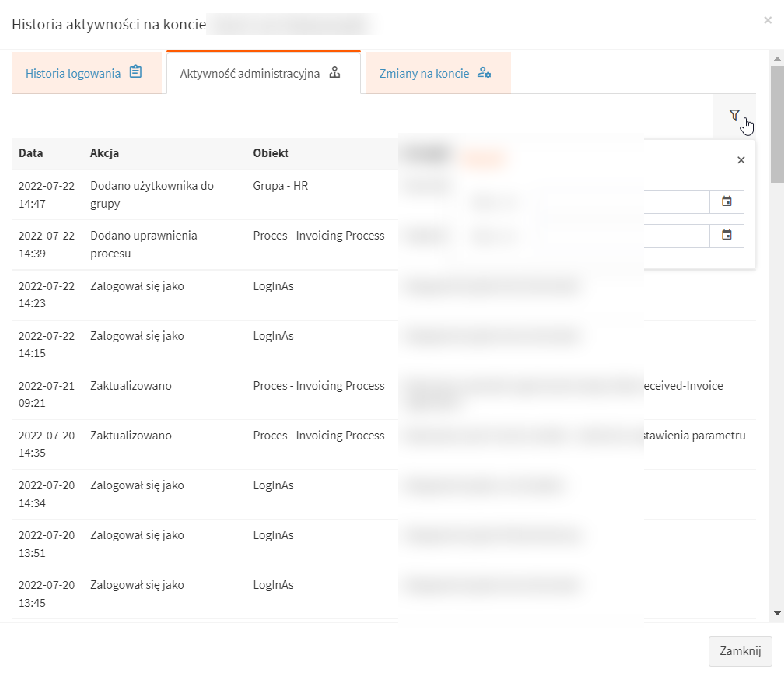Select the Aktywność administracyjna tab
Screen dimensions: 784x679
pyautogui.click(x=263, y=73)
